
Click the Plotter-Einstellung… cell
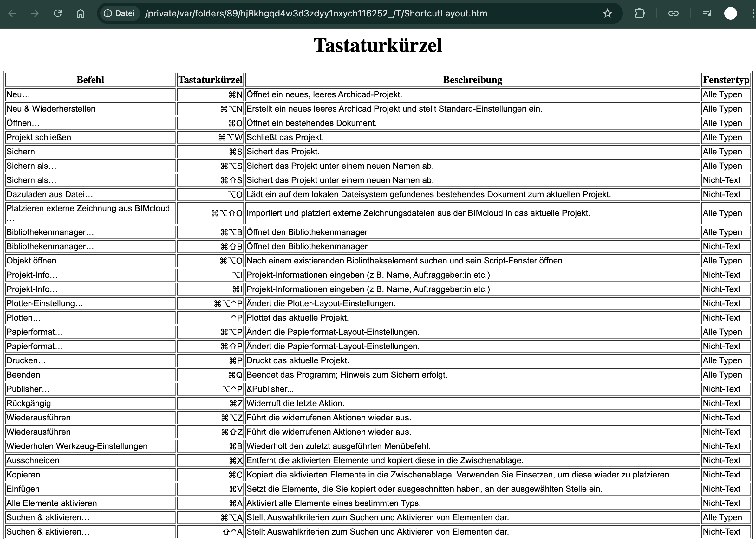(90, 304)
